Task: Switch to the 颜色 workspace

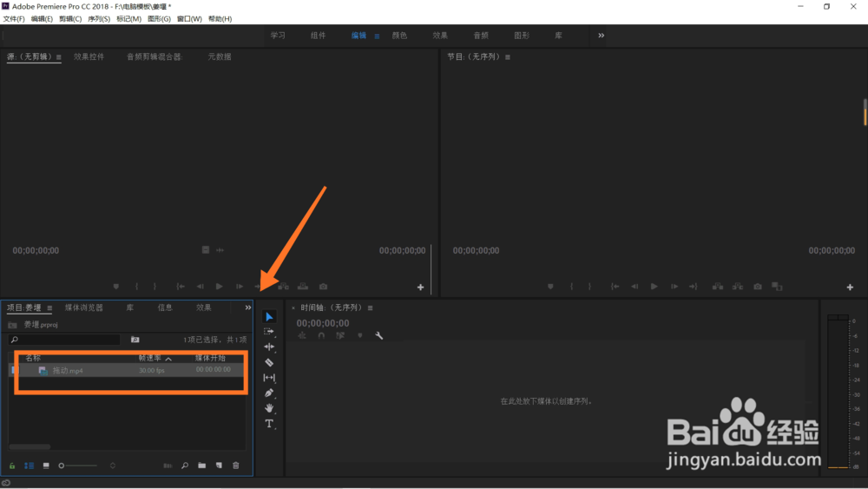Action: coord(399,36)
